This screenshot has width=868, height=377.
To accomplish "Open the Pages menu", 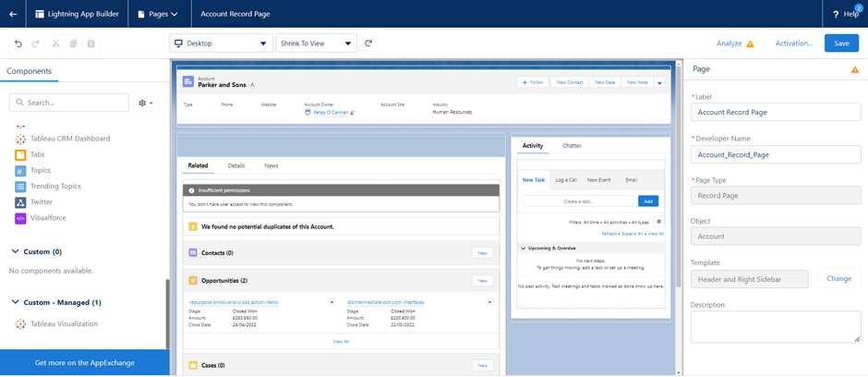I will click(158, 14).
